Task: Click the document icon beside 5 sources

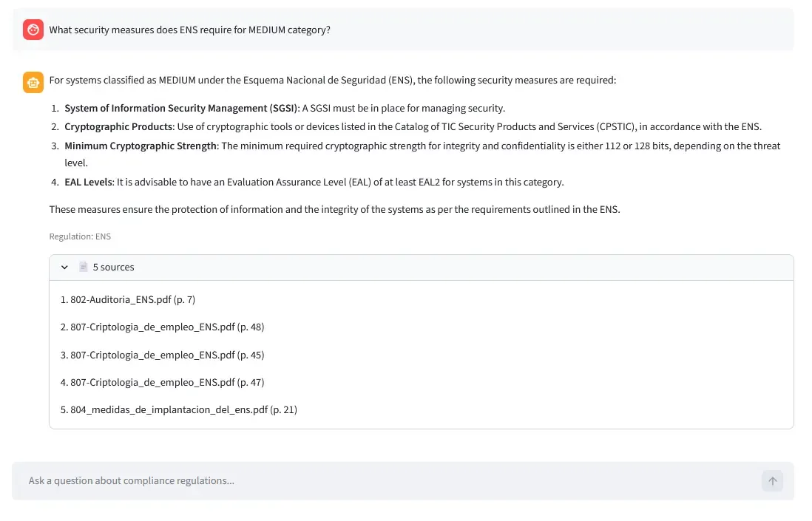Action: tap(84, 267)
